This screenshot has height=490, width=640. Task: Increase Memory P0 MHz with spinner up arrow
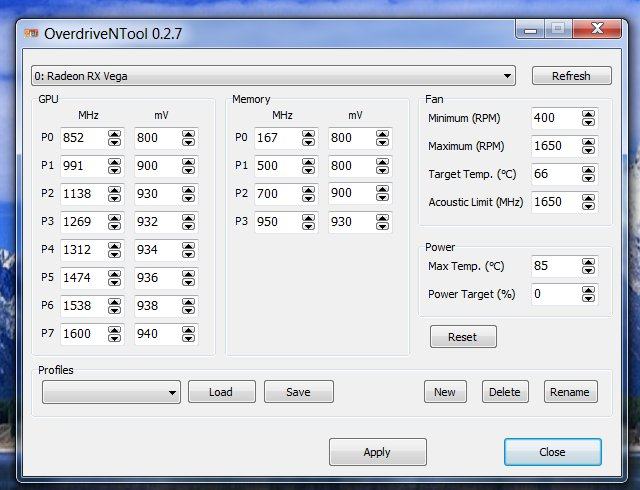(x=308, y=134)
